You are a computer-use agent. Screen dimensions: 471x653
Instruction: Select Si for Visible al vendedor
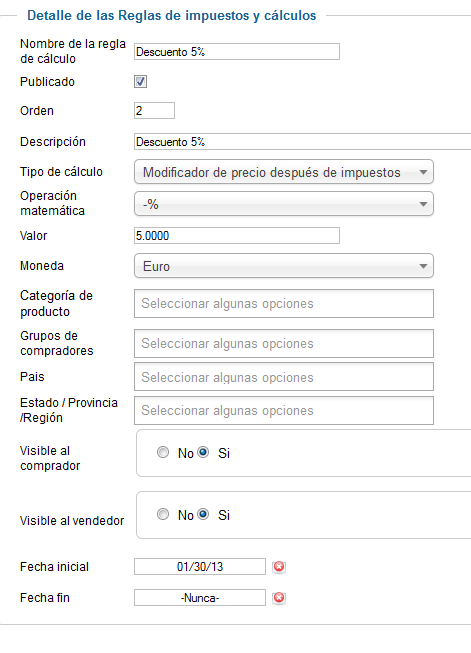203,514
